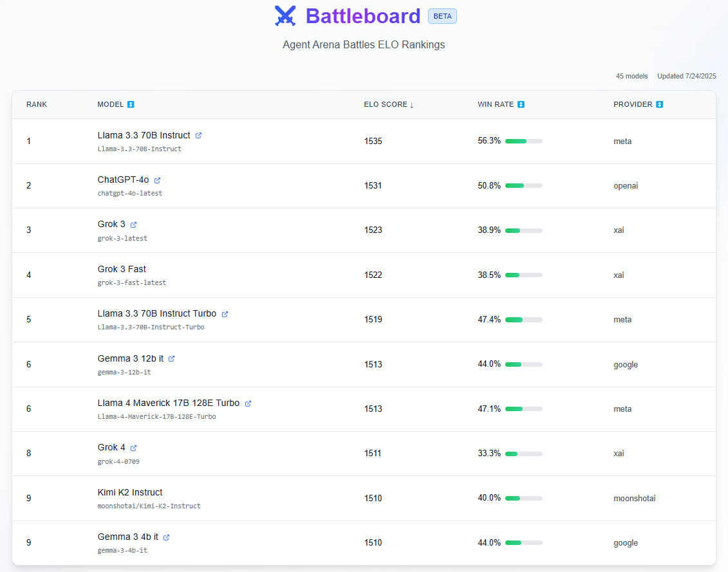
Task: Click the 45 models count text
Action: click(x=632, y=76)
